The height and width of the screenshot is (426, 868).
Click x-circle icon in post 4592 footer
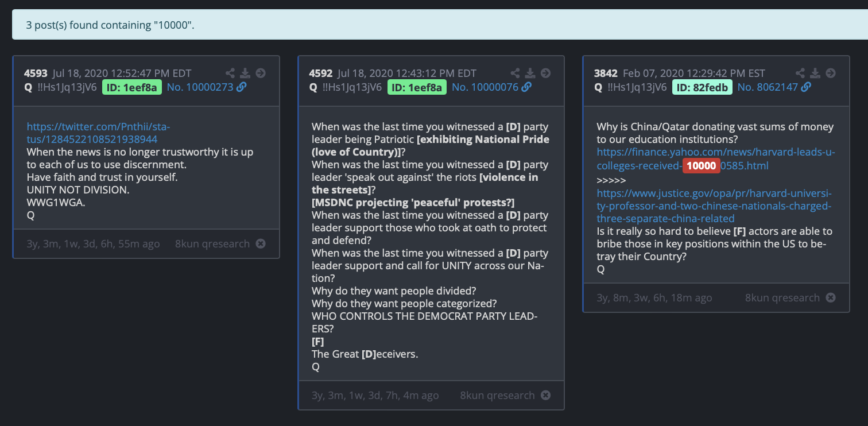[x=546, y=395]
